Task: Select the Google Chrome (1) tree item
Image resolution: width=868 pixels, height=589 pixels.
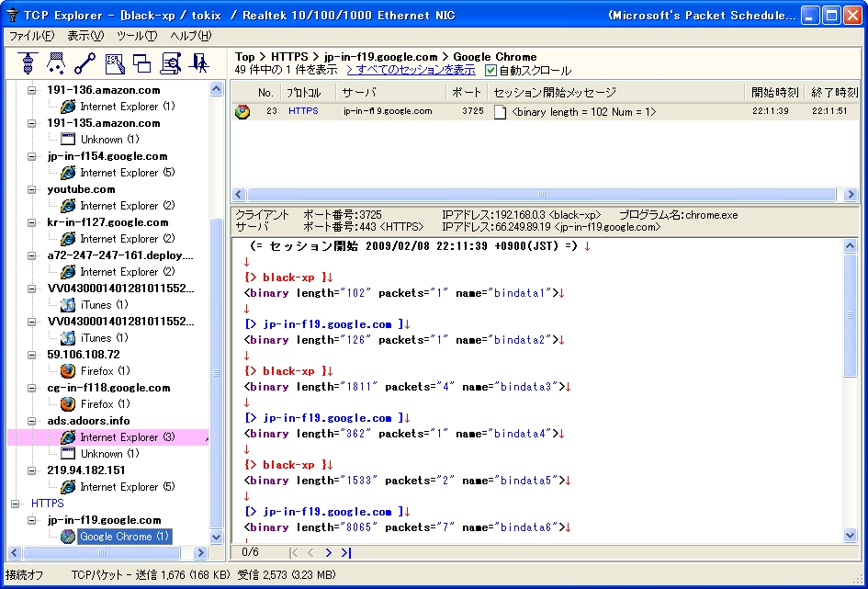Action: [123, 537]
